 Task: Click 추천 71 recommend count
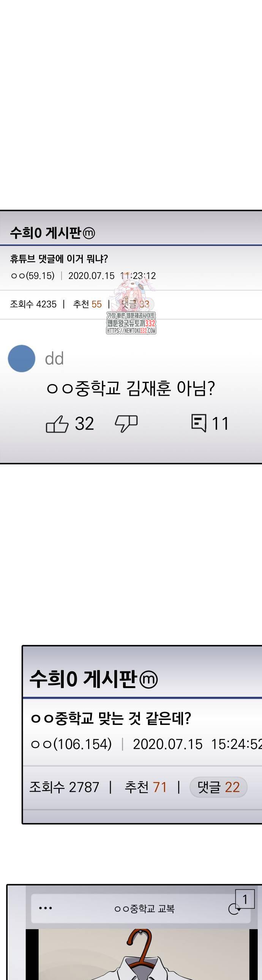[x=146, y=787]
